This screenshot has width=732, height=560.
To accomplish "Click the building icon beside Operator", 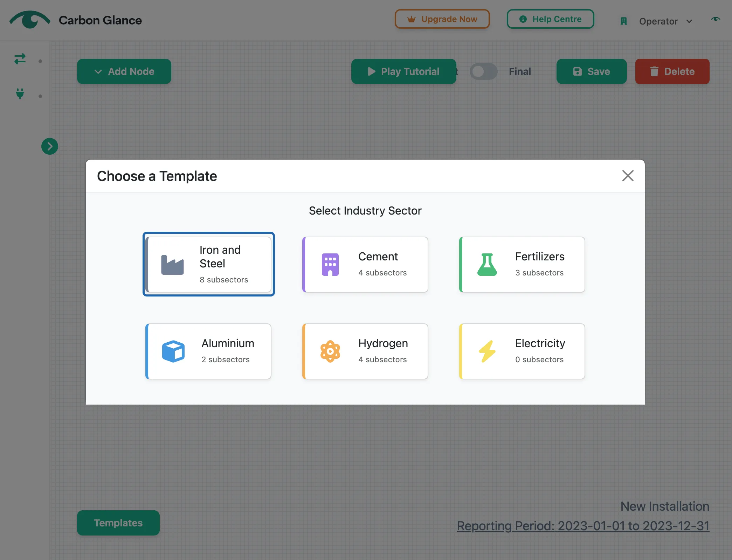I will pyautogui.click(x=623, y=21).
